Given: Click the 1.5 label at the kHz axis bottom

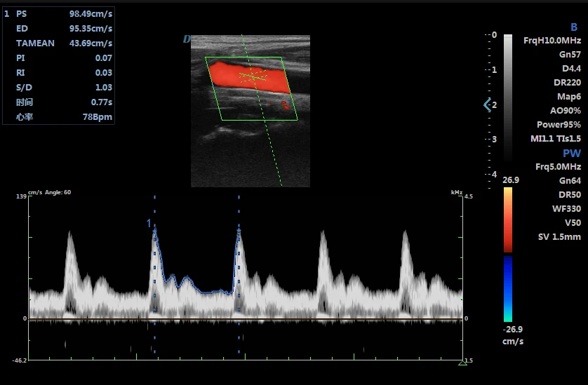Looking at the screenshot, I should point(469,360).
